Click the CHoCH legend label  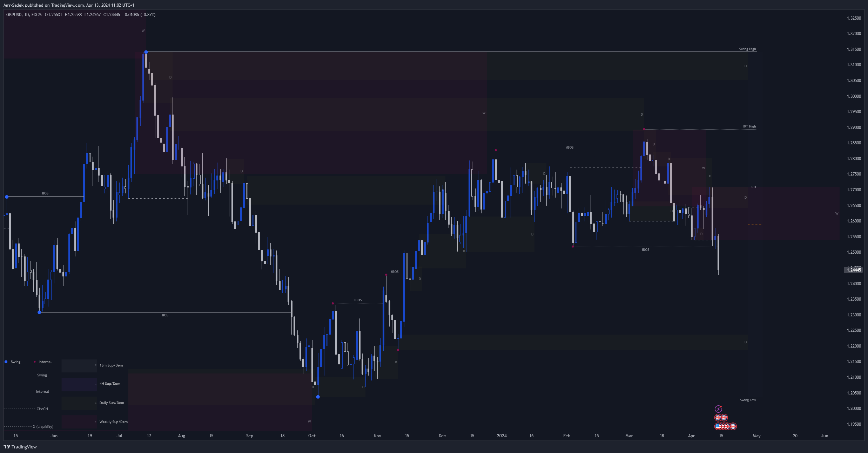coord(42,409)
